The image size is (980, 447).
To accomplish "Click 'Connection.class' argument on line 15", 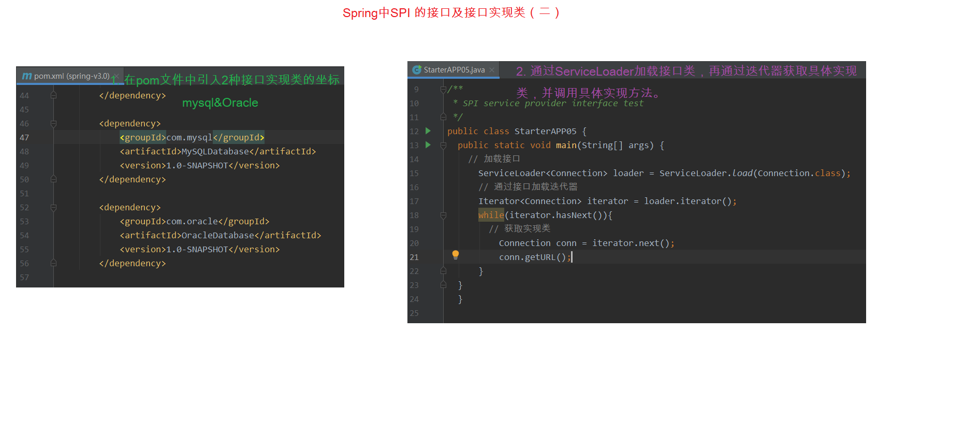I will 799,173.
